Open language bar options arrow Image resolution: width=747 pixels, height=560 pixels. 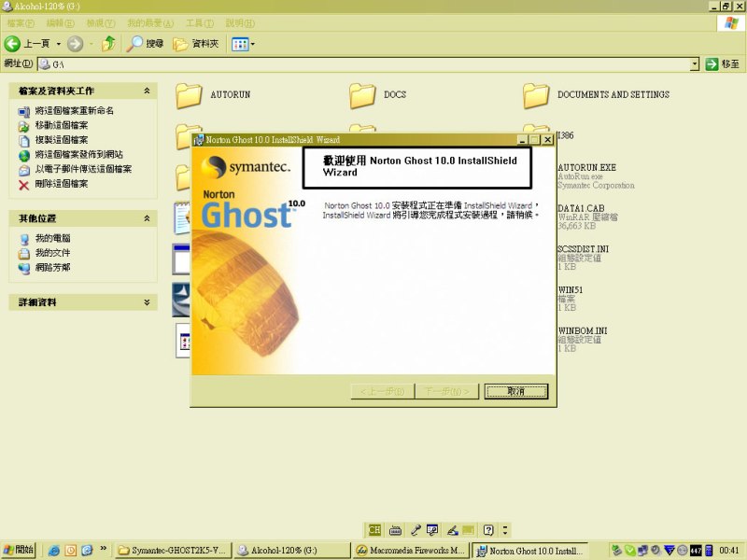pos(505,530)
